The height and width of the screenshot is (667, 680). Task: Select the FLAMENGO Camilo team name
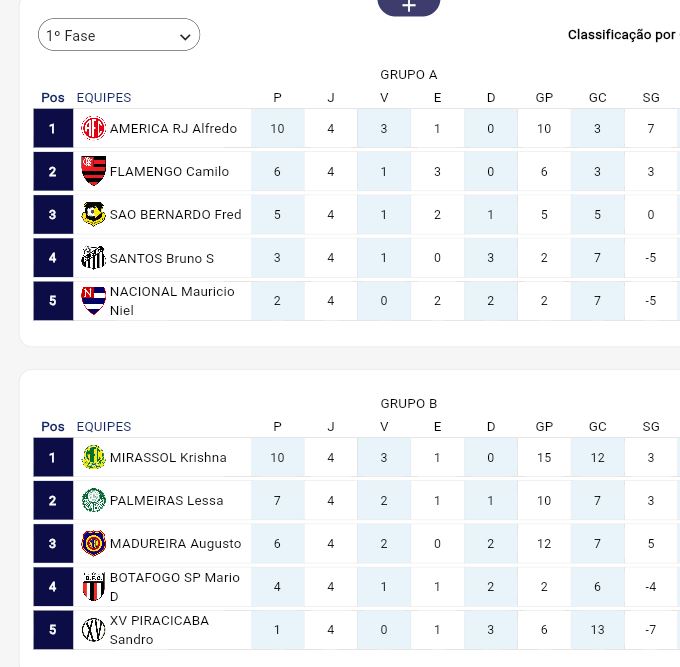(x=169, y=171)
